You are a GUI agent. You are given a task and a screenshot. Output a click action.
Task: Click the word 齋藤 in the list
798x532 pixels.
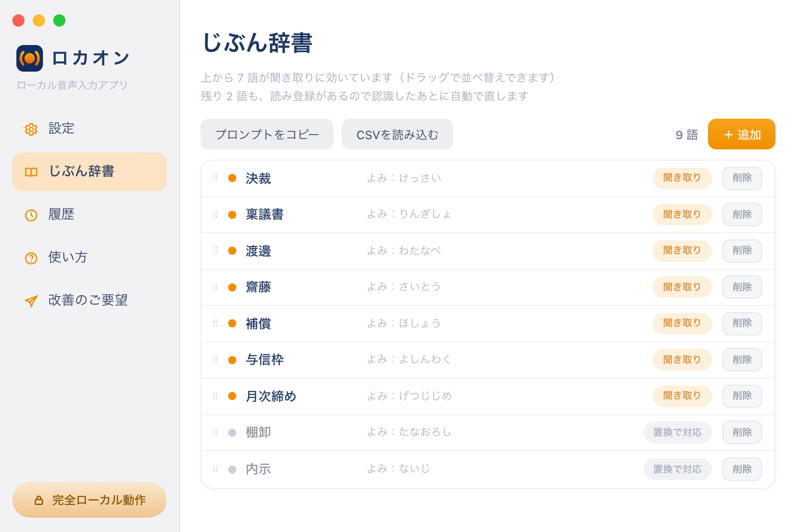pyautogui.click(x=258, y=287)
